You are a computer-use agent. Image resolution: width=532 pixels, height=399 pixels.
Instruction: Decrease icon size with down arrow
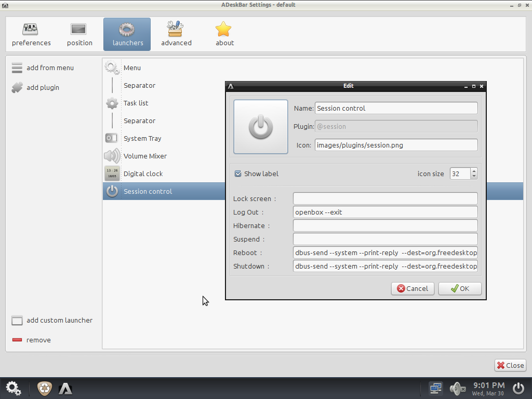pyautogui.click(x=474, y=177)
